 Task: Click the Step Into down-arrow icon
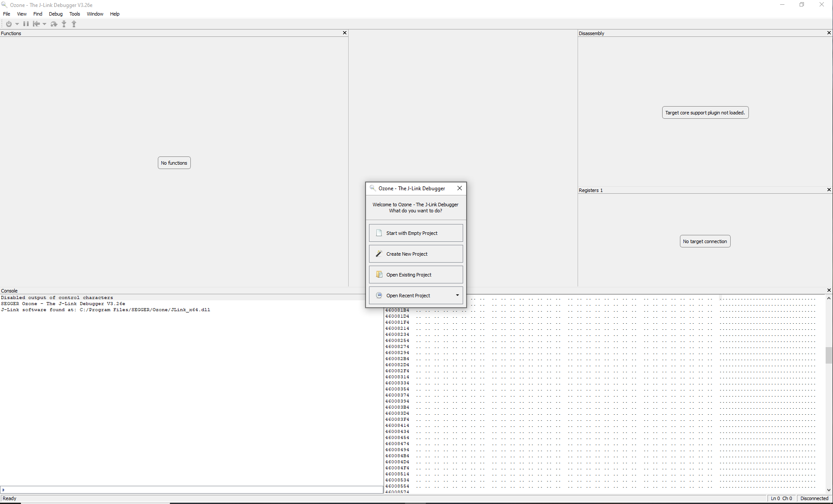coord(64,24)
